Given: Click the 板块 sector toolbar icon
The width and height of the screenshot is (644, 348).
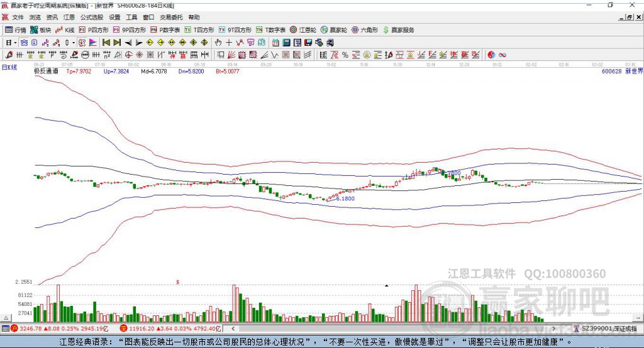Looking at the screenshot, I should pos(41,30).
